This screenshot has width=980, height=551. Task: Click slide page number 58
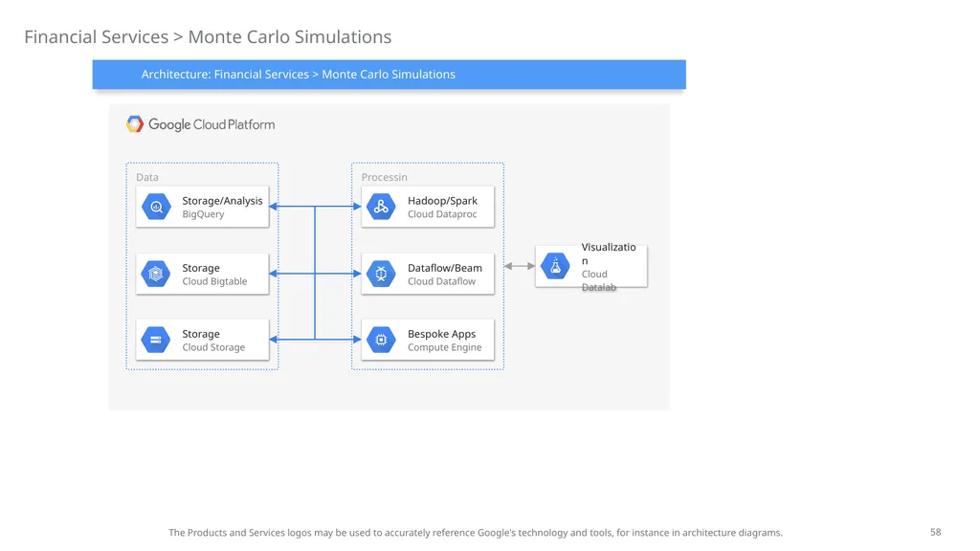point(935,532)
